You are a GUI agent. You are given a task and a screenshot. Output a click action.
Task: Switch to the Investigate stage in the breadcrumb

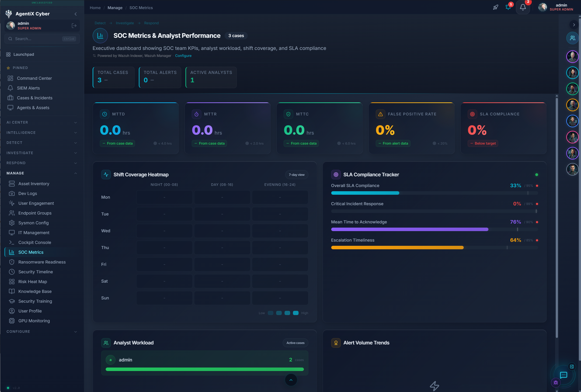tap(125, 23)
